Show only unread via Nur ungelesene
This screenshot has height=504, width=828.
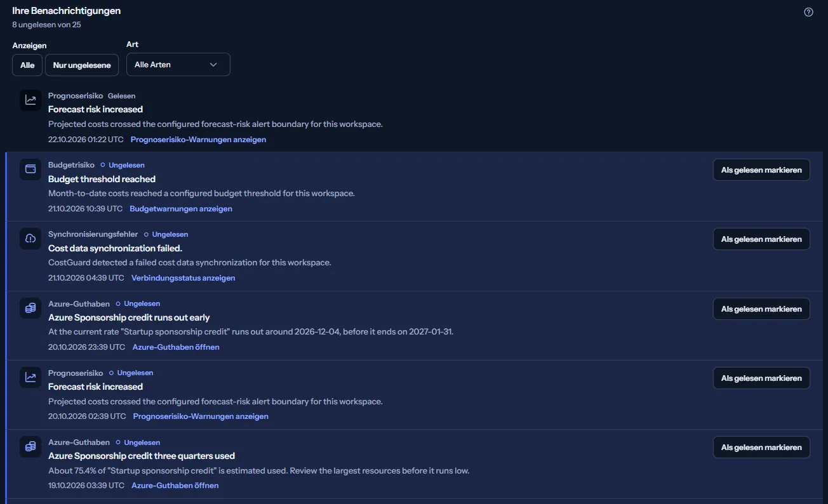tap(82, 65)
